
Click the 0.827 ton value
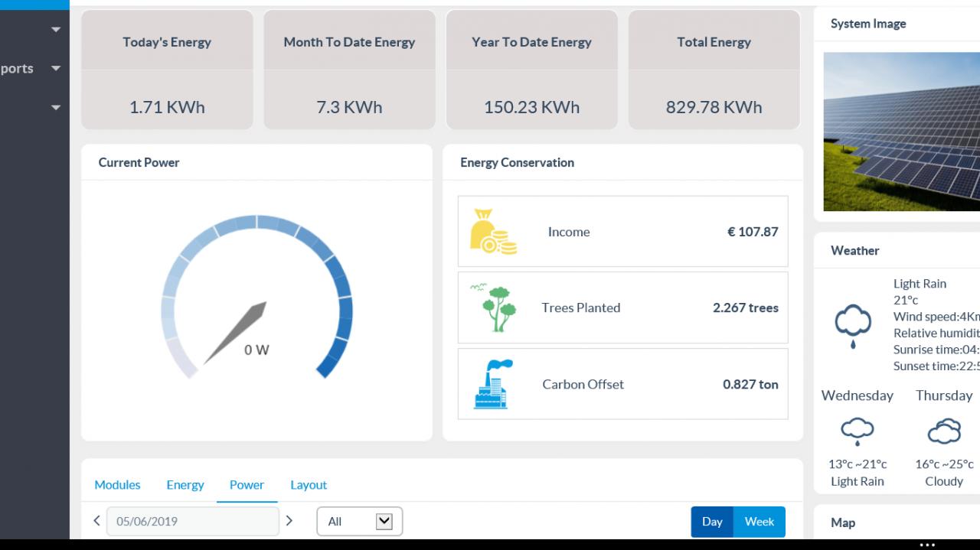tap(750, 384)
